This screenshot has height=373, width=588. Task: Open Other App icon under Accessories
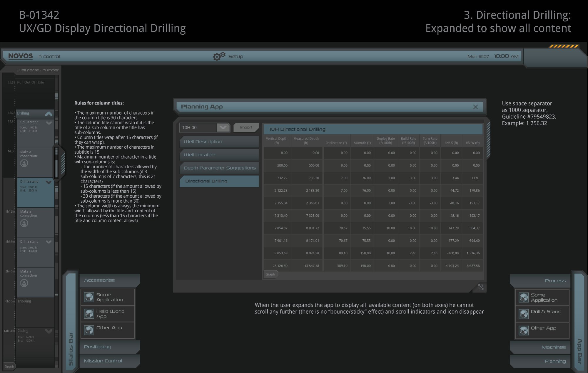click(x=89, y=330)
